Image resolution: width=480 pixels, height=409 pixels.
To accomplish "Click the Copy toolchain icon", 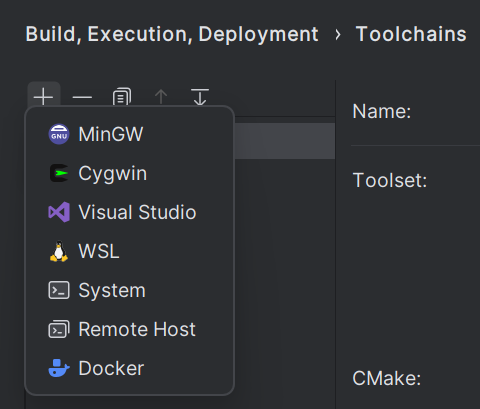I will 122,97.
